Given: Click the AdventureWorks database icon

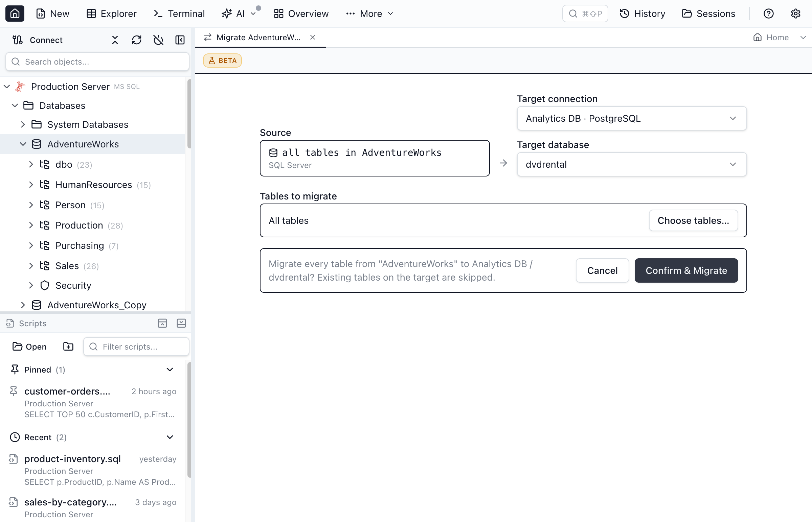Looking at the screenshot, I should point(37,144).
